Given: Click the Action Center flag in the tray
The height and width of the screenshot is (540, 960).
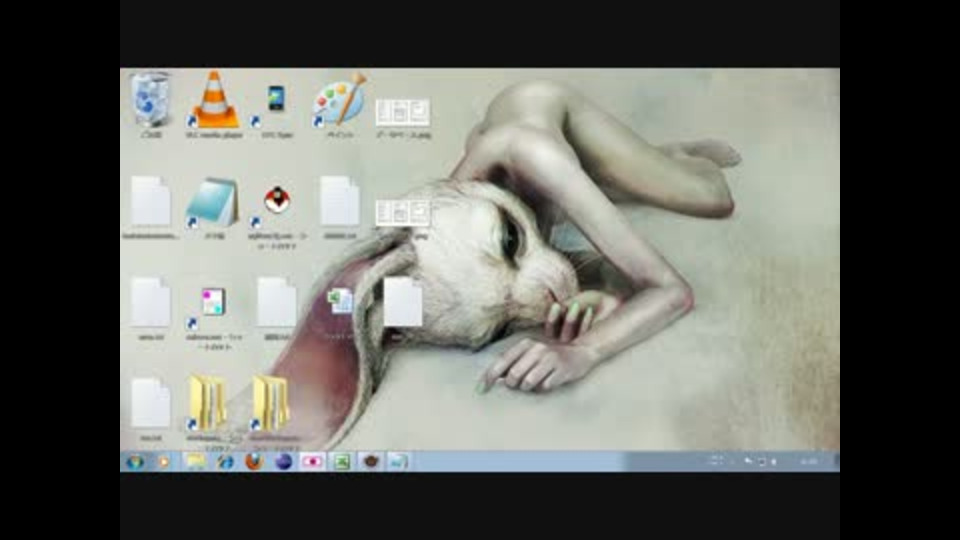Looking at the screenshot, I should (748, 461).
